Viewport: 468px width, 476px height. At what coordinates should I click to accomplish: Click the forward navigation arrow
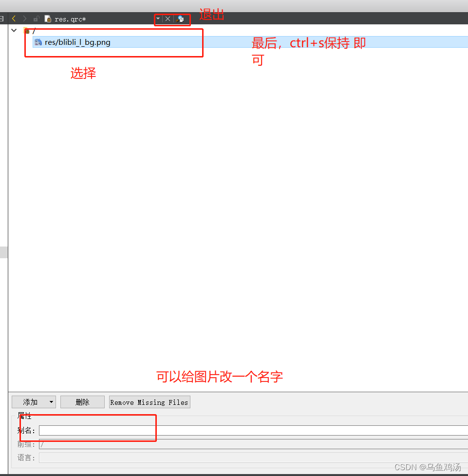(24, 19)
